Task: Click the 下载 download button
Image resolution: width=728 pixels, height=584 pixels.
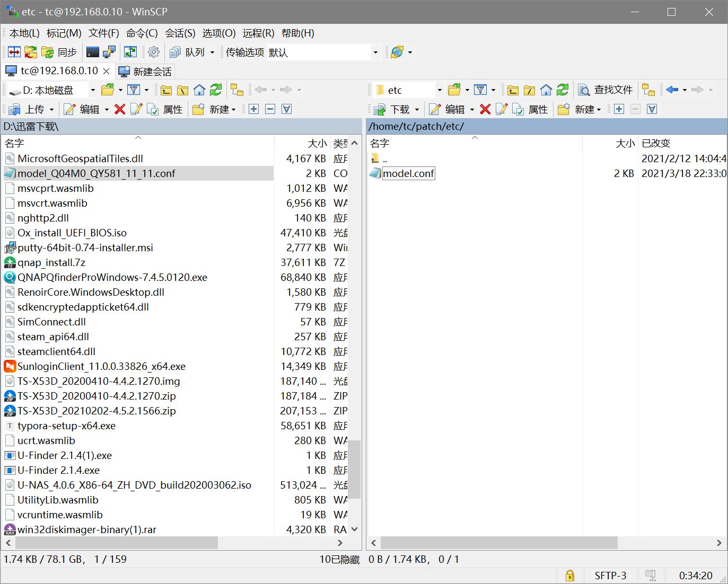Action: coord(393,109)
